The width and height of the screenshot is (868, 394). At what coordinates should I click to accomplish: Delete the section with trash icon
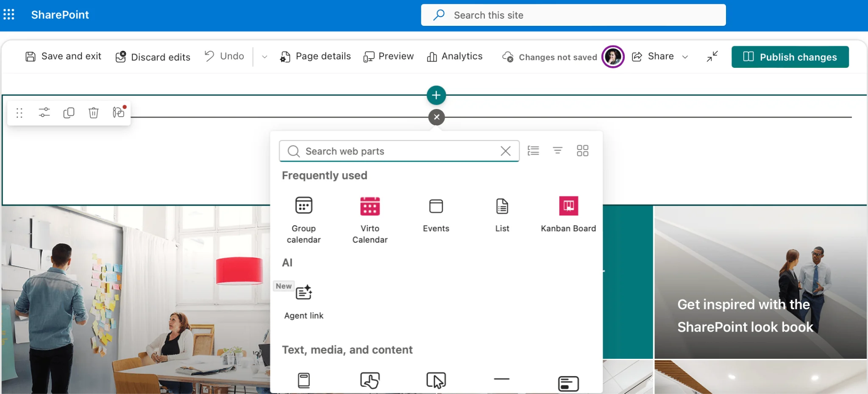[94, 112]
